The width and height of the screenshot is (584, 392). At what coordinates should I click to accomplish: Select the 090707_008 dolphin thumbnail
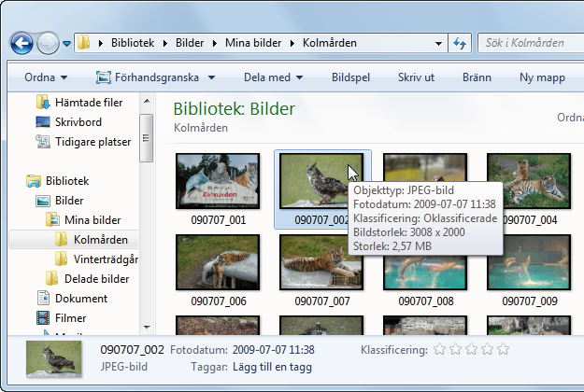point(425,273)
